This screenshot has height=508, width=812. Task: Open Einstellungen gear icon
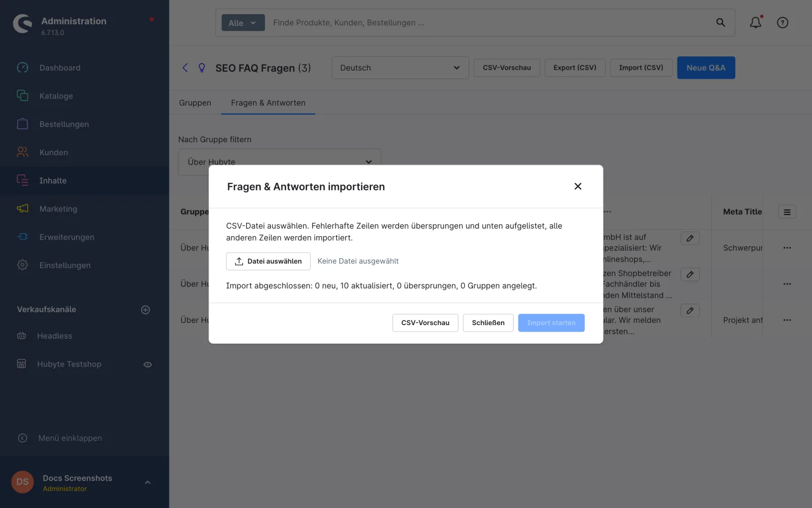tap(22, 265)
